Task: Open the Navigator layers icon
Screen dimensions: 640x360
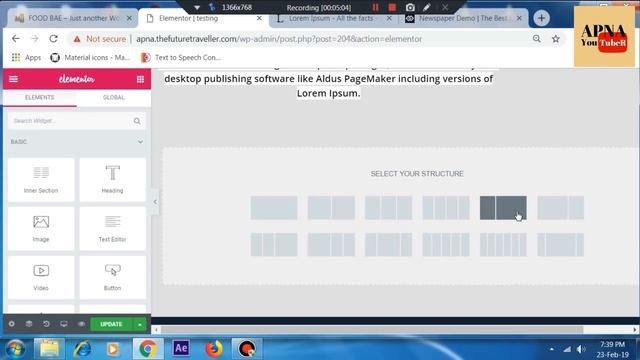Action: click(29, 324)
